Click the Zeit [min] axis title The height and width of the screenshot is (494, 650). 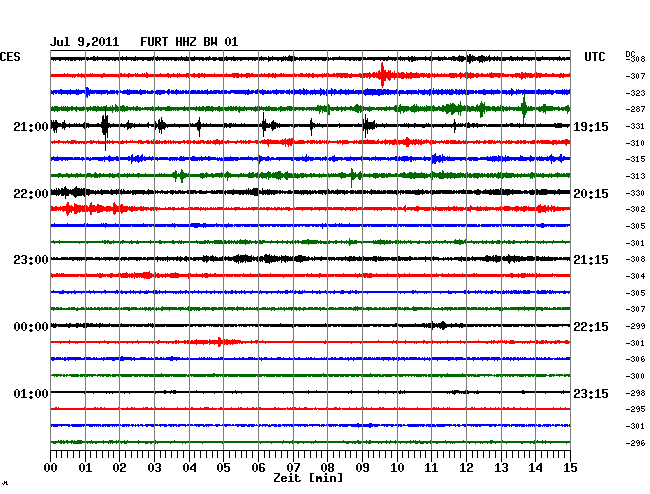(x=308, y=478)
